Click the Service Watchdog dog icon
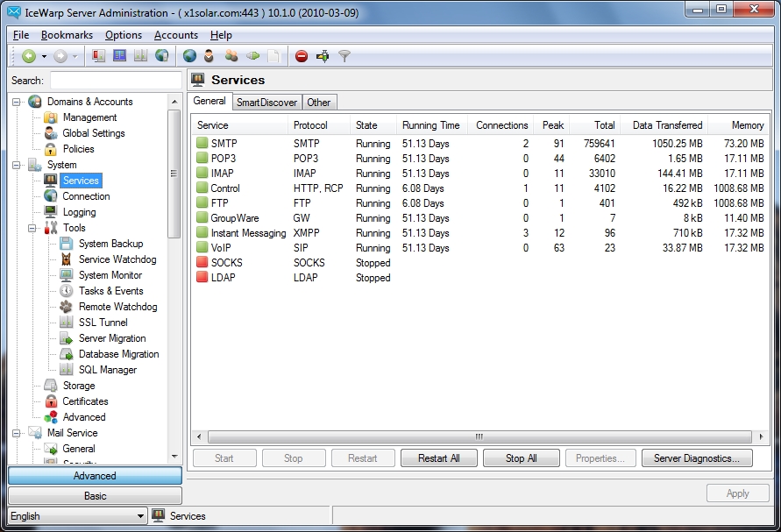Screen dimensions: 781x532 [67, 259]
